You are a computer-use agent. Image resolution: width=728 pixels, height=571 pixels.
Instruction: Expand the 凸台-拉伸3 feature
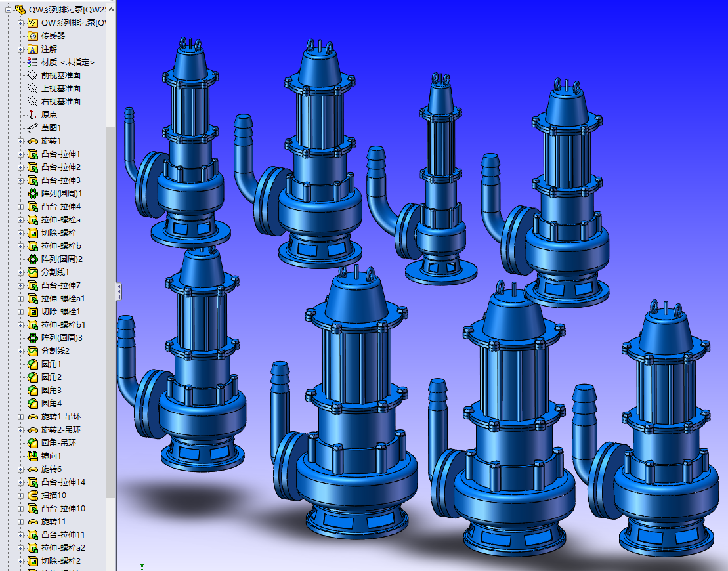(20, 180)
